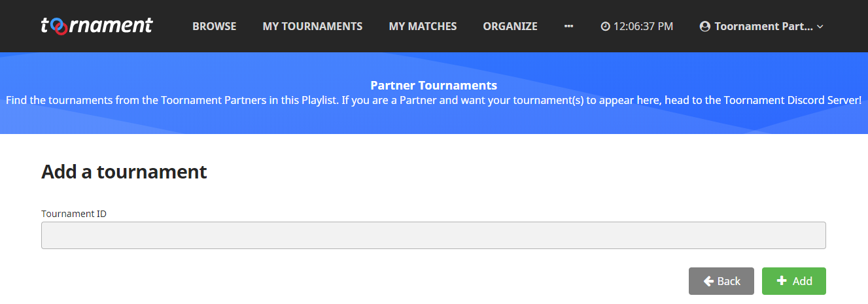This screenshot has width=868, height=304.
Task: Click the Partner Tournaments banner title
Action: pyautogui.click(x=434, y=86)
